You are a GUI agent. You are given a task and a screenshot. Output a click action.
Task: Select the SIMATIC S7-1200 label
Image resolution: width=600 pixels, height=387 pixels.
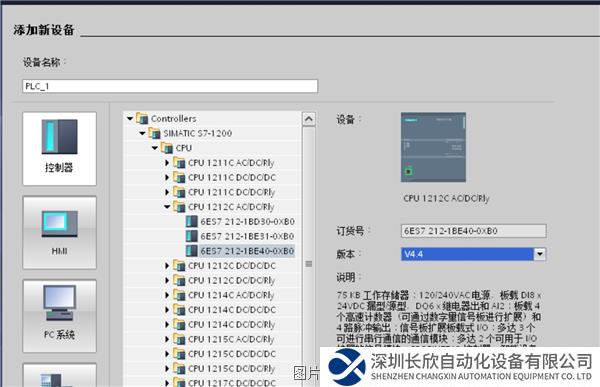(197, 133)
